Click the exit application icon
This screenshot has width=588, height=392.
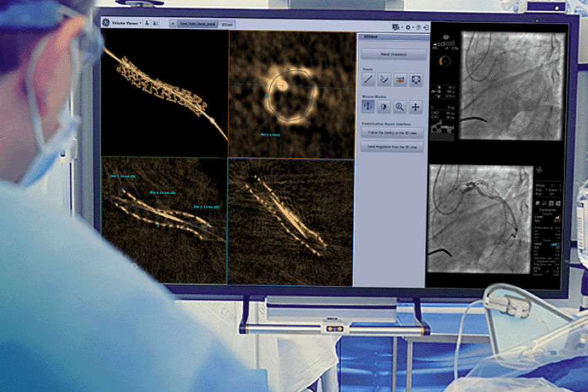tap(425, 28)
